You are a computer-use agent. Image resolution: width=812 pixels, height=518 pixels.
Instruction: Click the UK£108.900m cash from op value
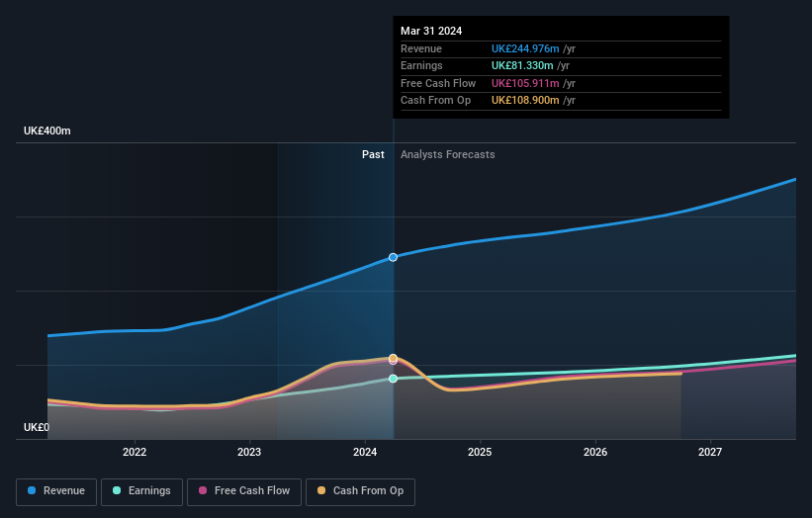coord(525,101)
